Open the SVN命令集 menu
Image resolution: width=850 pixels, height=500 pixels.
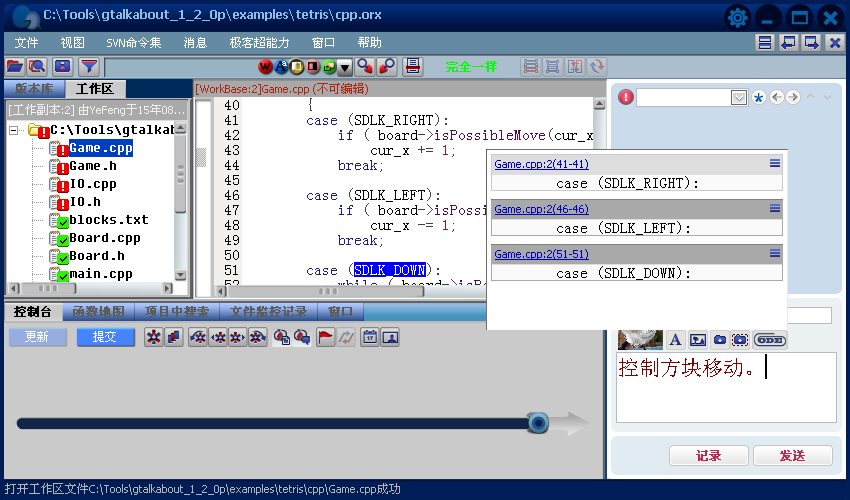click(133, 42)
